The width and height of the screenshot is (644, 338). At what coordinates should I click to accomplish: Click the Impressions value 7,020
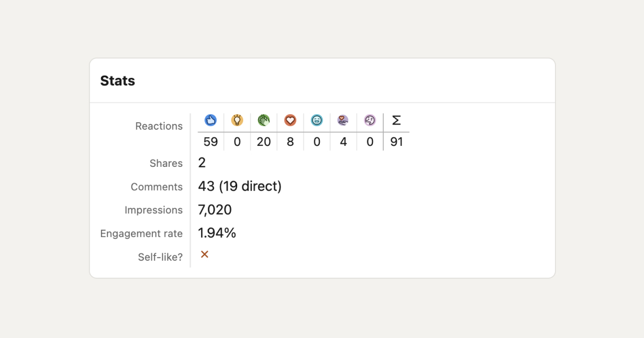pos(215,210)
